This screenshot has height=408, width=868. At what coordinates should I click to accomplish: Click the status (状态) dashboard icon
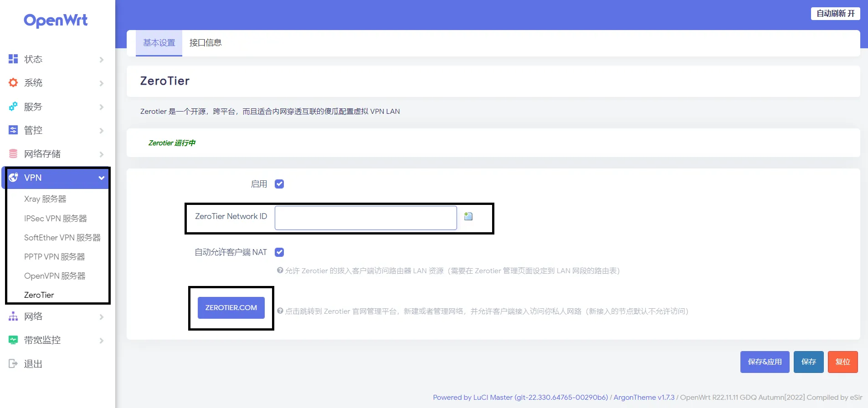[13, 59]
